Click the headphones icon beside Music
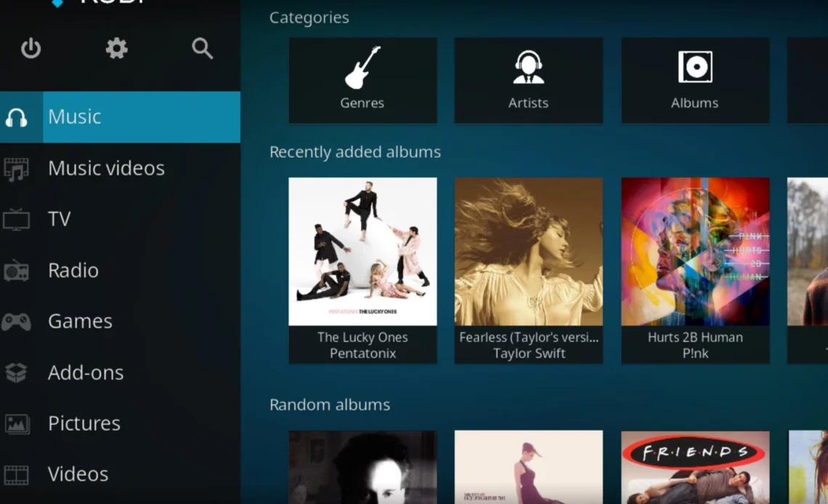 (x=17, y=117)
